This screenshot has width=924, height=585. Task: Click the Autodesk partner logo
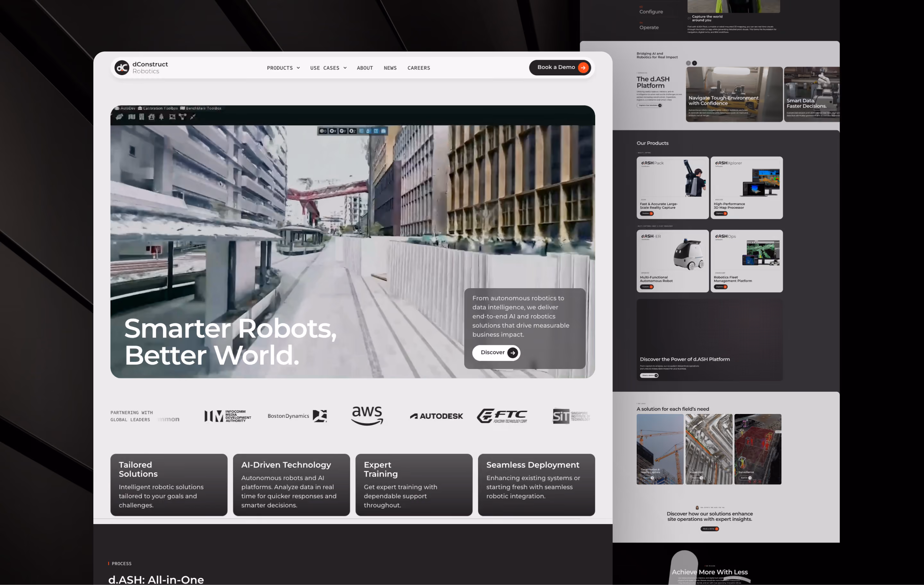(436, 416)
